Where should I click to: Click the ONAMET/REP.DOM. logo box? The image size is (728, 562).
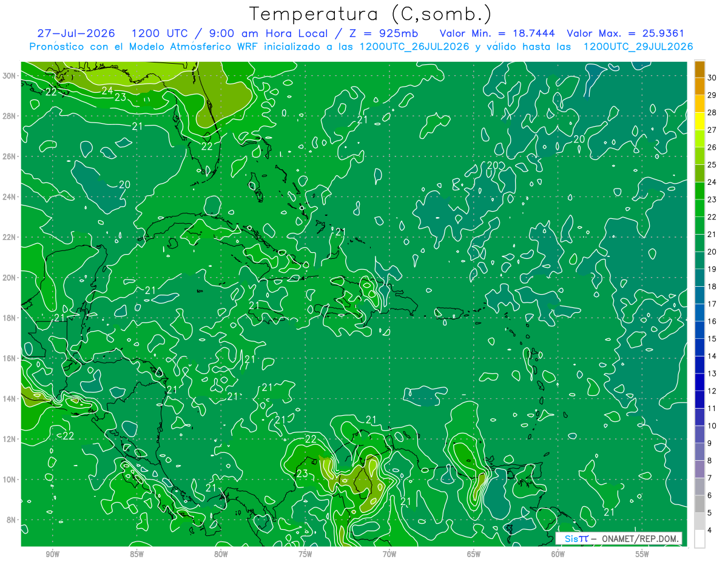coord(619,538)
